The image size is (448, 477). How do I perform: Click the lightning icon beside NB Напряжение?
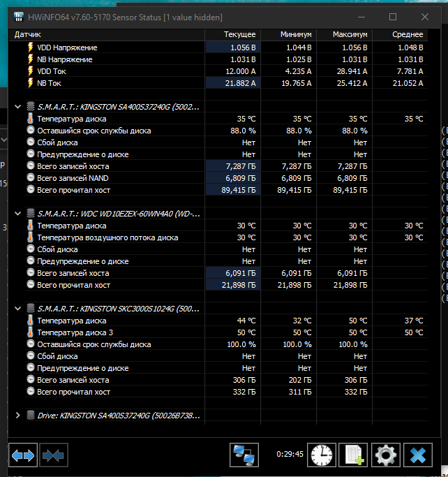31,59
